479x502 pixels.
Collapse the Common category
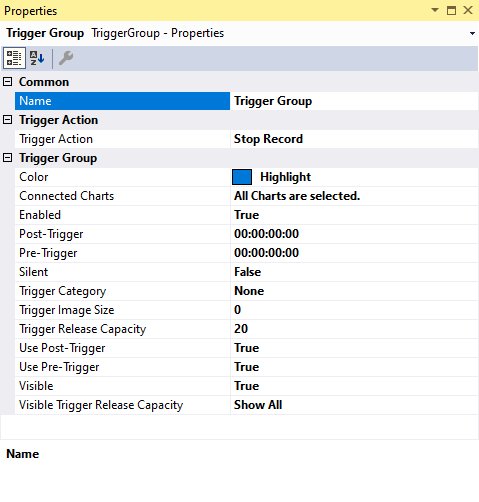[x=7, y=82]
